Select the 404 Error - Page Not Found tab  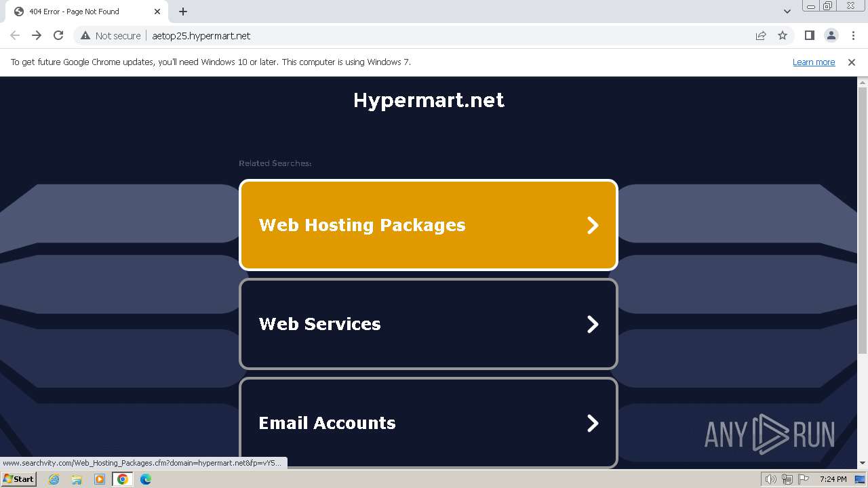pos(87,12)
